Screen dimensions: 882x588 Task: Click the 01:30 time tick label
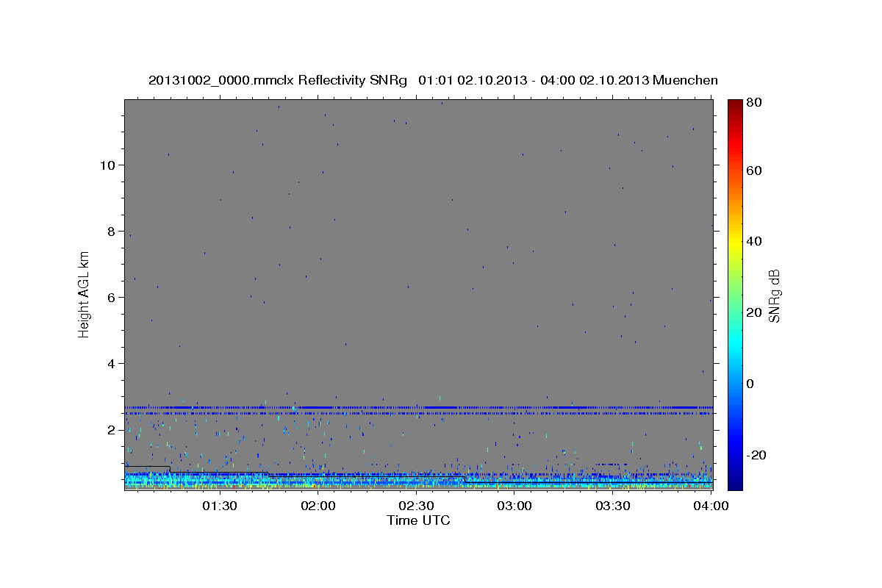(x=220, y=506)
